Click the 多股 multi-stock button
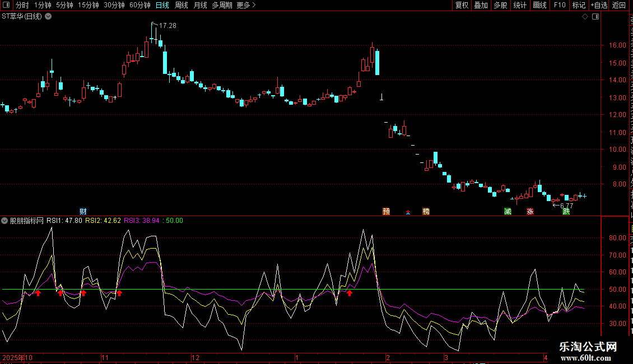This screenshot has width=633, height=364. [x=501, y=5]
